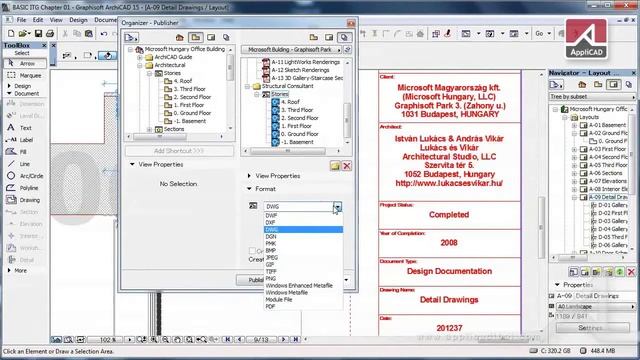Select 3. Third Floor in left tree

[x=189, y=89]
